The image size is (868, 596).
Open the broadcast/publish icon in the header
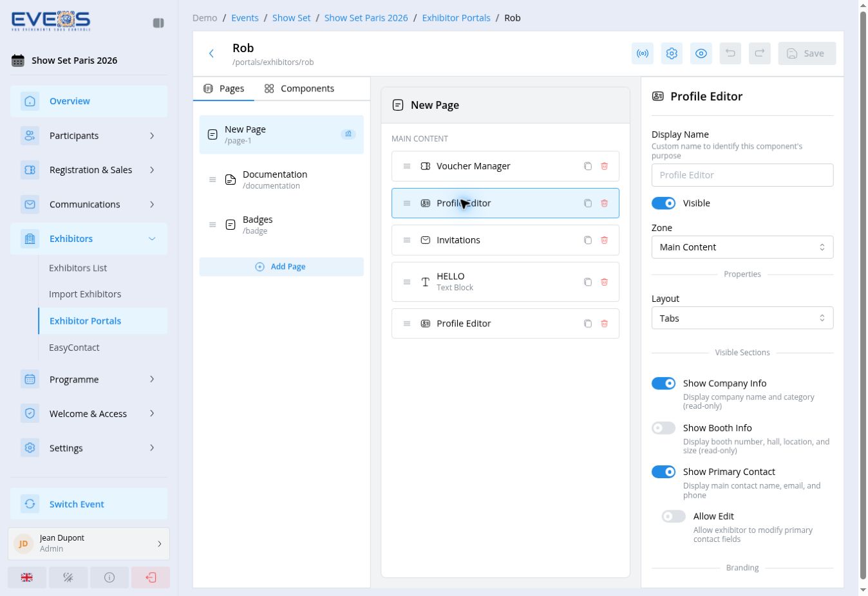643,53
